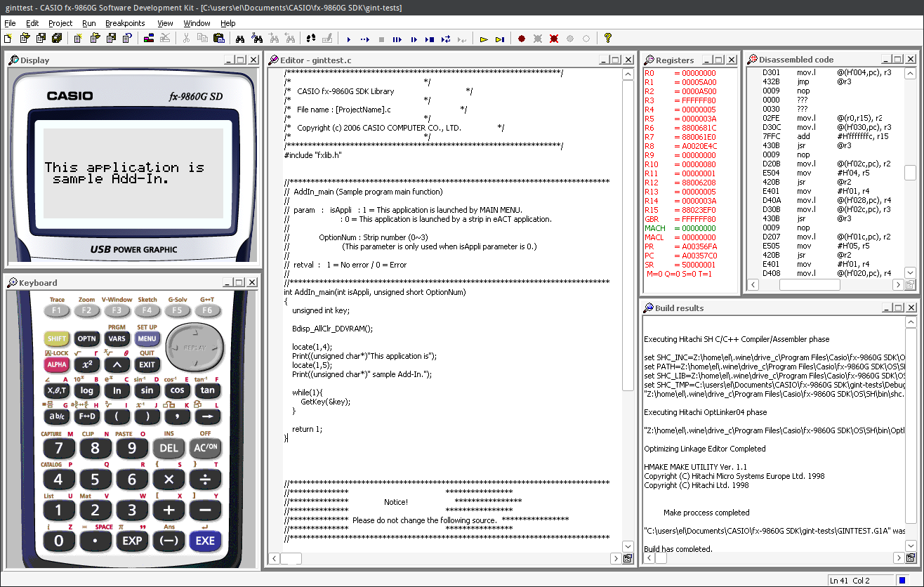Open help via yellow question mark
Screen dimensions: 924x587
tap(608, 39)
